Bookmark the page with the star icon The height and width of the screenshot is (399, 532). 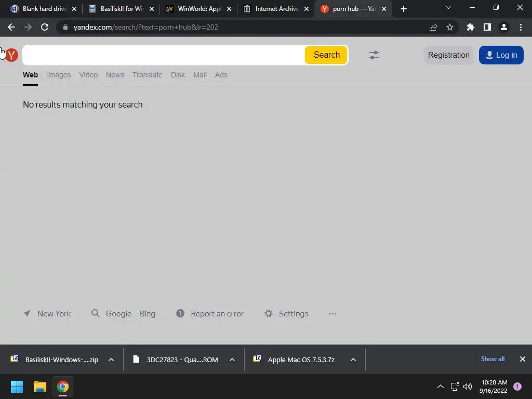[450, 27]
